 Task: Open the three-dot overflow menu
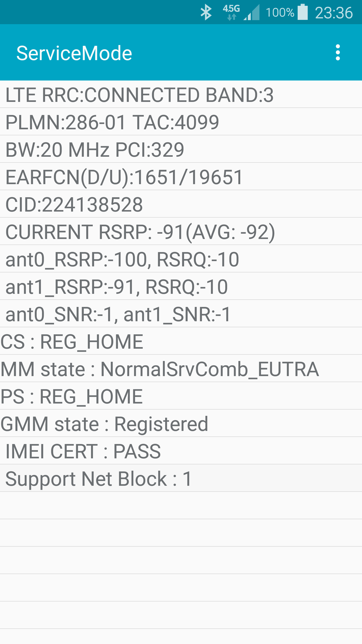[x=338, y=53]
